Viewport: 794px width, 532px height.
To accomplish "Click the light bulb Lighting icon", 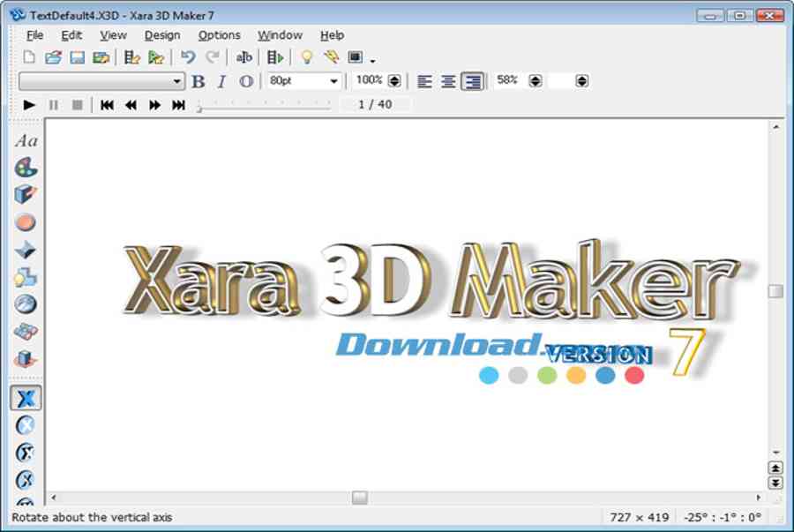I will point(306,57).
